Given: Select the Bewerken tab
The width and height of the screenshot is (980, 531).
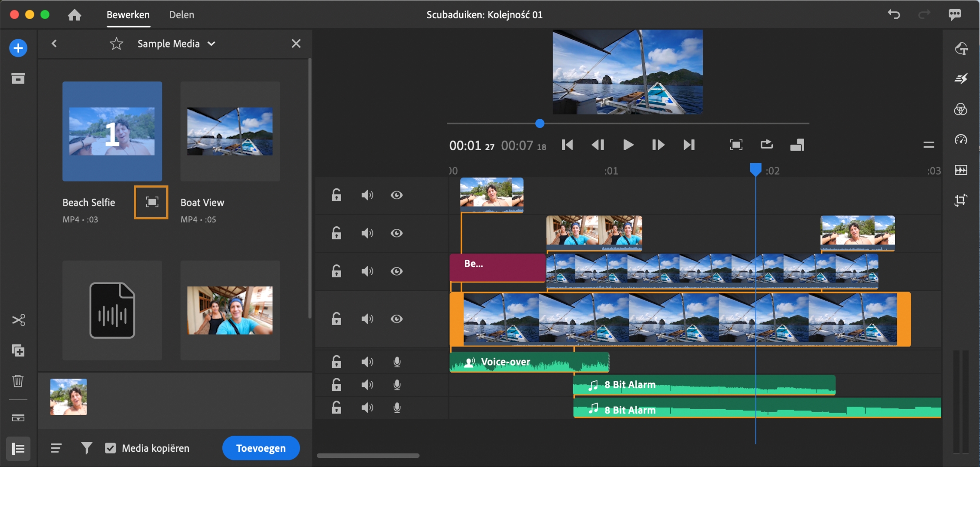Looking at the screenshot, I should [128, 15].
